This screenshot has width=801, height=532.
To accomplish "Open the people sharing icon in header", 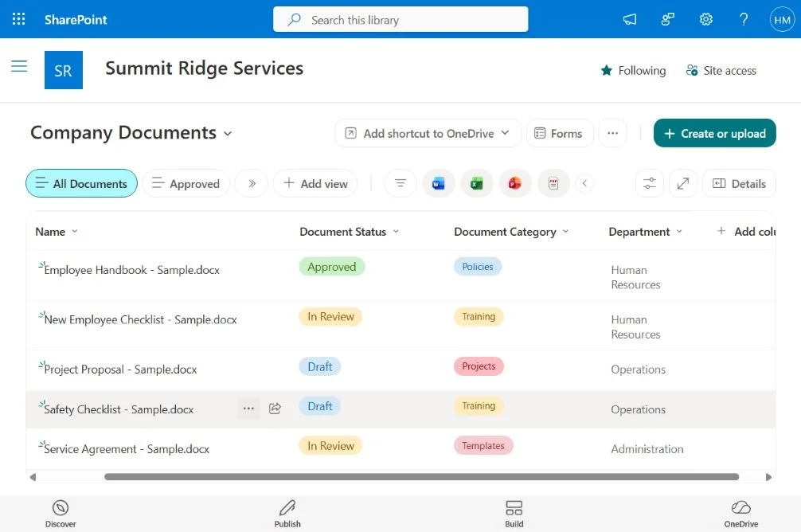I will [x=668, y=19].
